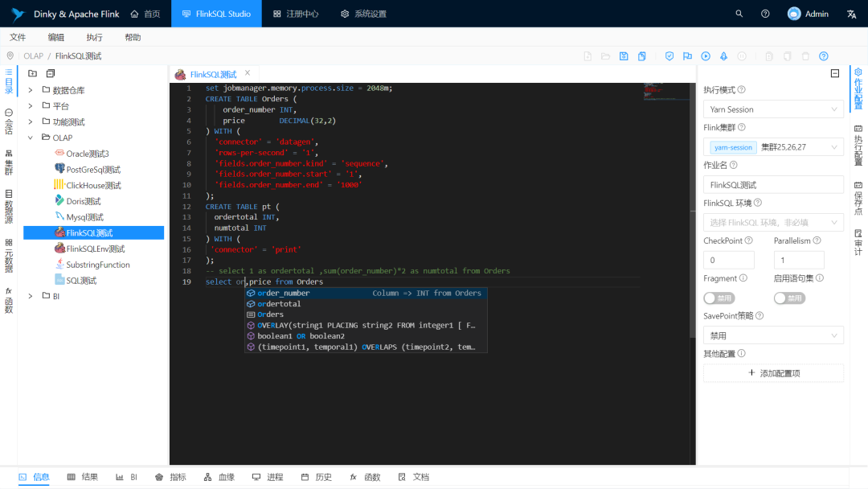
Task: Open the 指标 metrics bottom tab
Action: pos(170,477)
